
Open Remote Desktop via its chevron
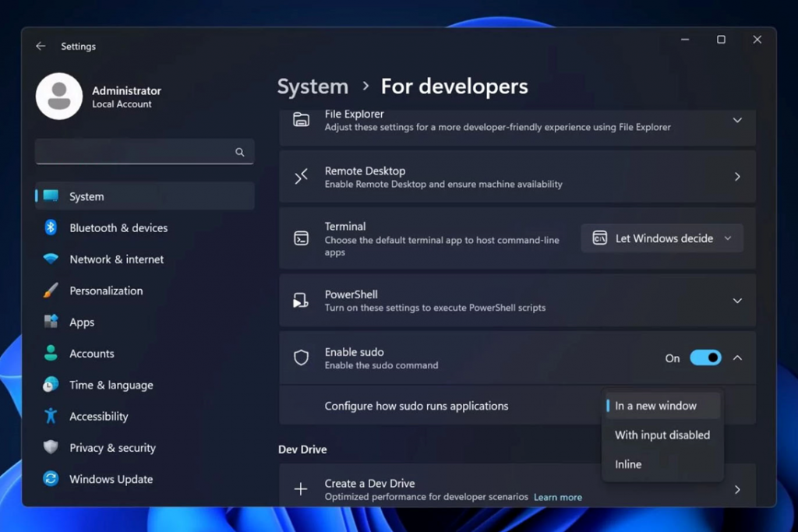coord(737,177)
